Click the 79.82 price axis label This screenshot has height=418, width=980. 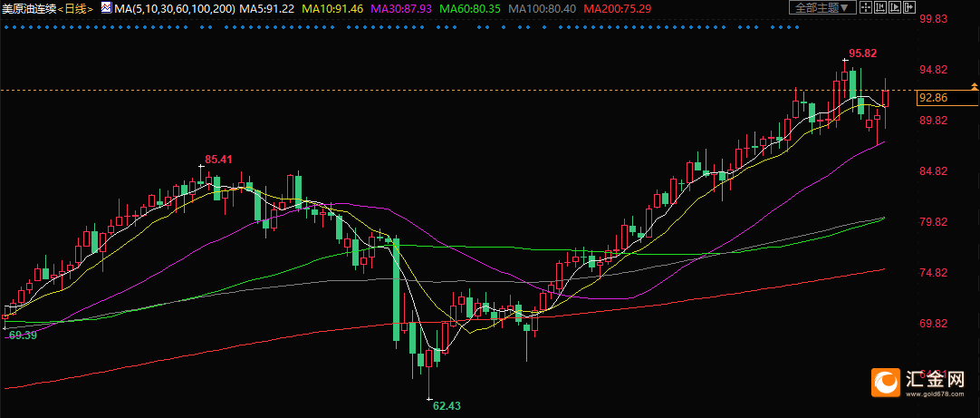pos(934,221)
